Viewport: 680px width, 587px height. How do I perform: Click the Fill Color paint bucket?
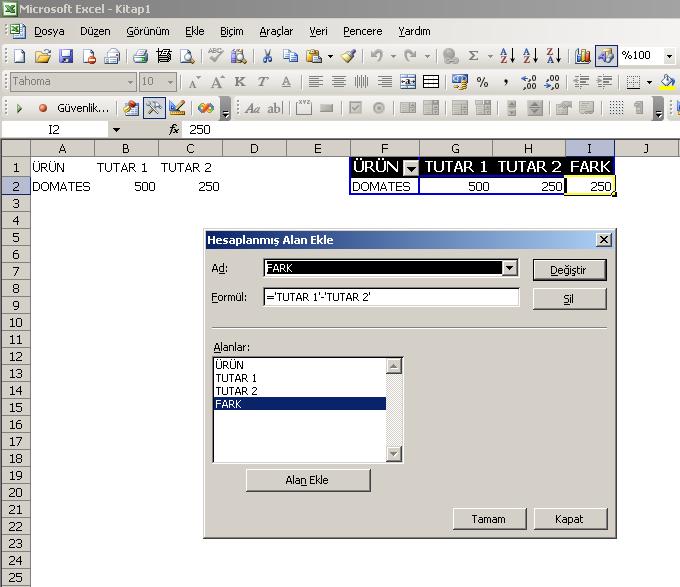tap(667, 82)
